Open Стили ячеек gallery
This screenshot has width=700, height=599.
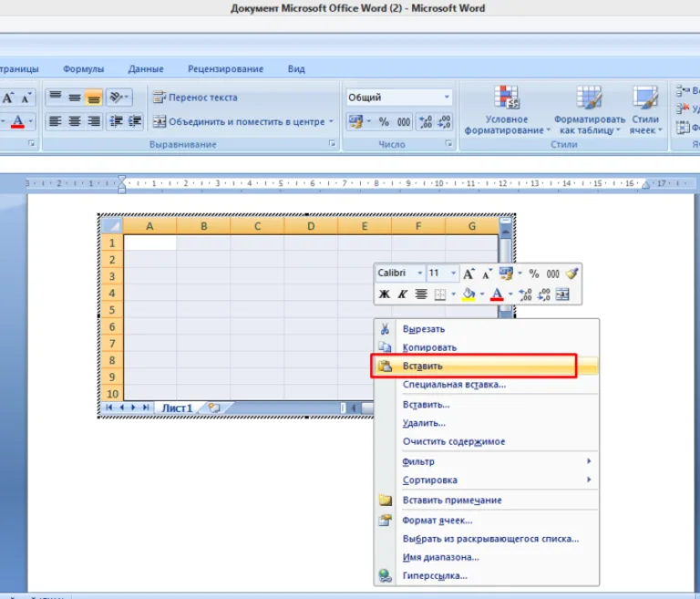point(645,110)
